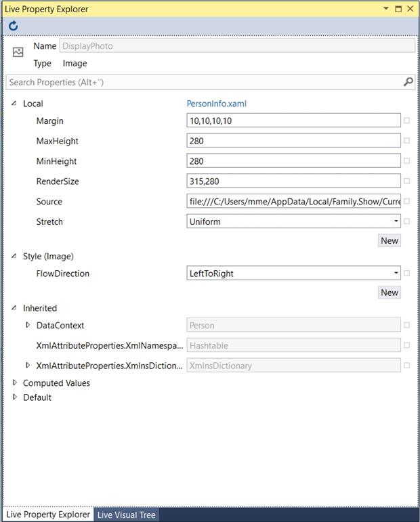Toggle the marker box beside Source
Screen dimensions: 420x522
[406, 201]
